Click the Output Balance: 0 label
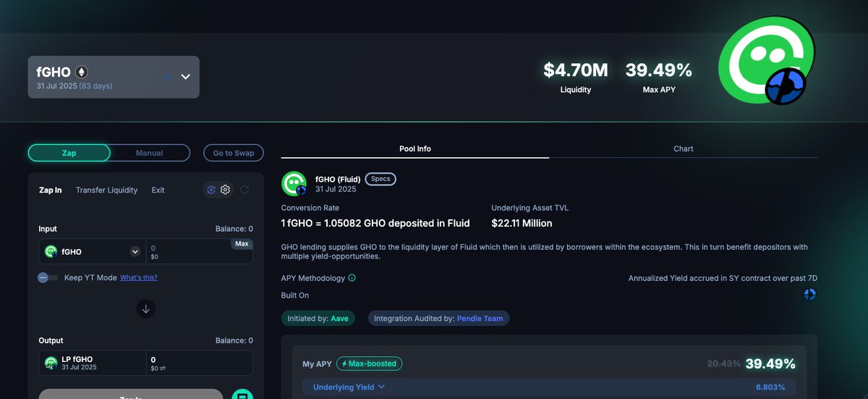868x399 pixels. (x=234, y=340)
